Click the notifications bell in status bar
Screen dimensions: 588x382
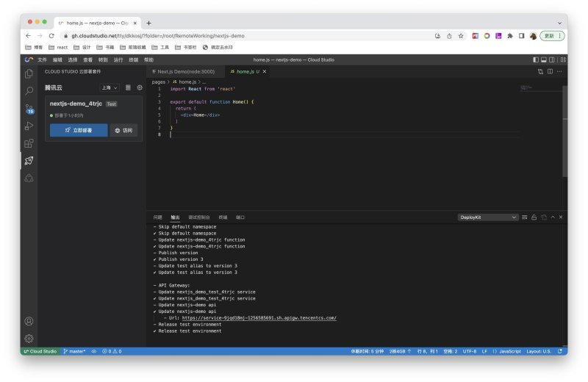(x=560, y=351)
